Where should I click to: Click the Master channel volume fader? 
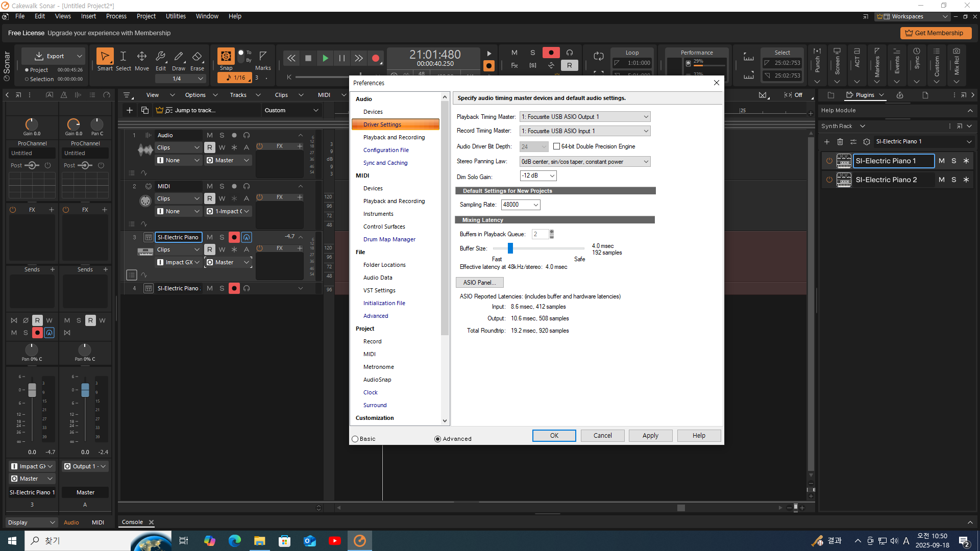[85, 390]
